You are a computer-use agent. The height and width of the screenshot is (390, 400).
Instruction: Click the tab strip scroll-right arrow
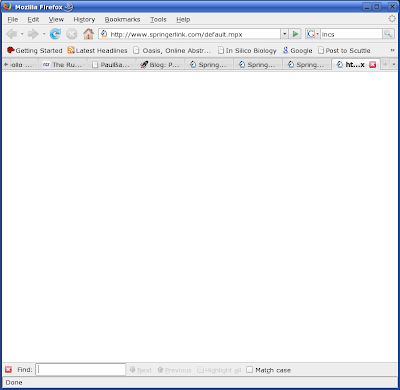(x=385, y=64)
